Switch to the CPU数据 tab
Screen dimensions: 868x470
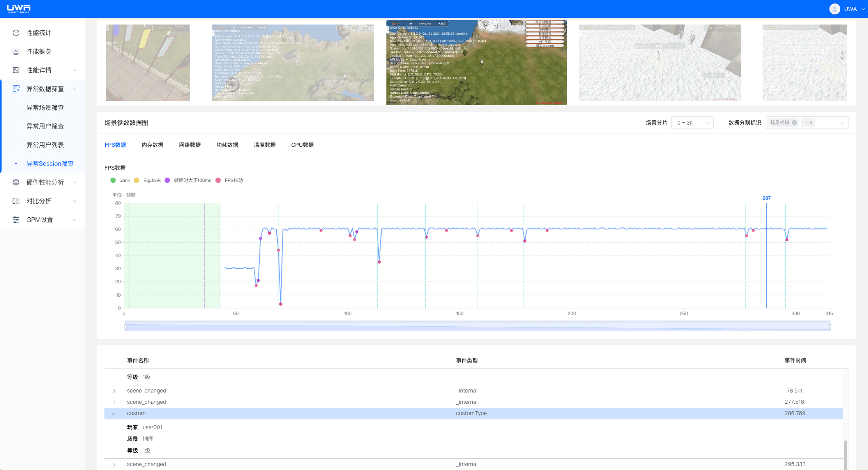[302, 145]
